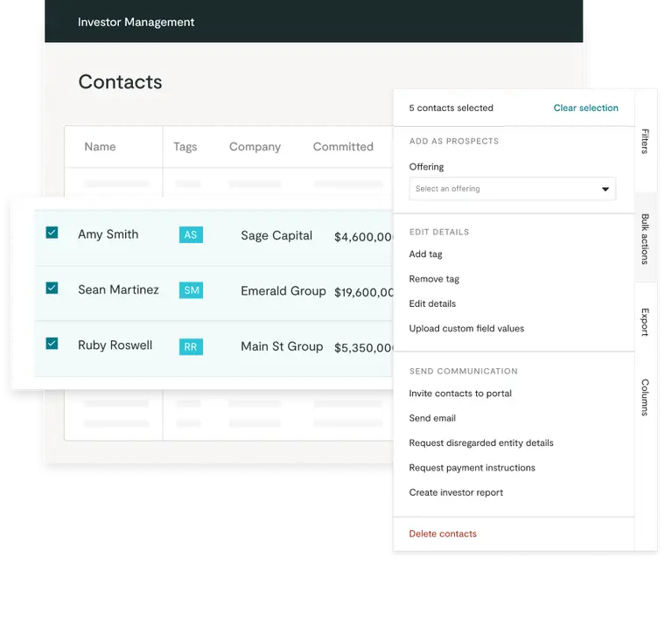Click the offering dropdown caret arrow
Screen dimensions: 672x634
click(x=605, y=189)
